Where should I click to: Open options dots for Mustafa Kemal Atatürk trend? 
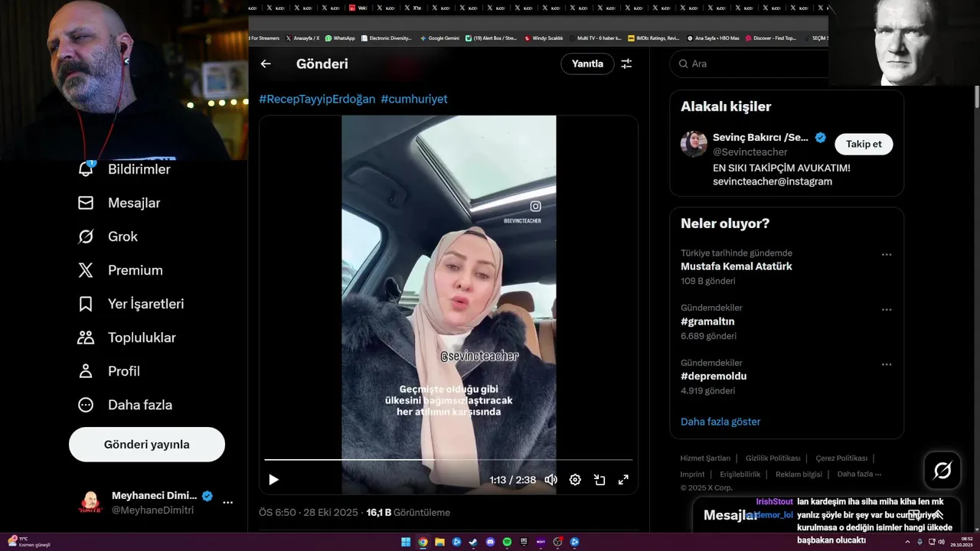click(x=887, y=255)
